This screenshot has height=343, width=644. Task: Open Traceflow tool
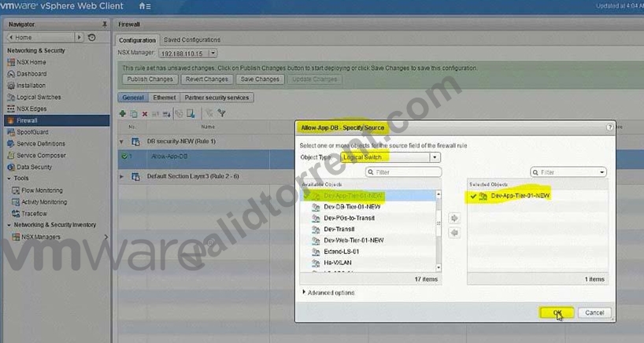click(x=34, y=214)
